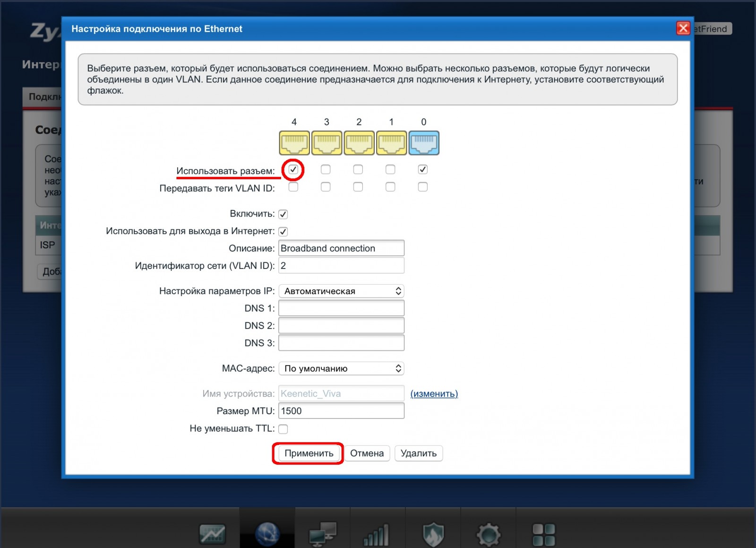
Task: Toggle 'Использовать для выхода в Интернет' checkbox
Action: pyautogui.click(x=283, y=232)
